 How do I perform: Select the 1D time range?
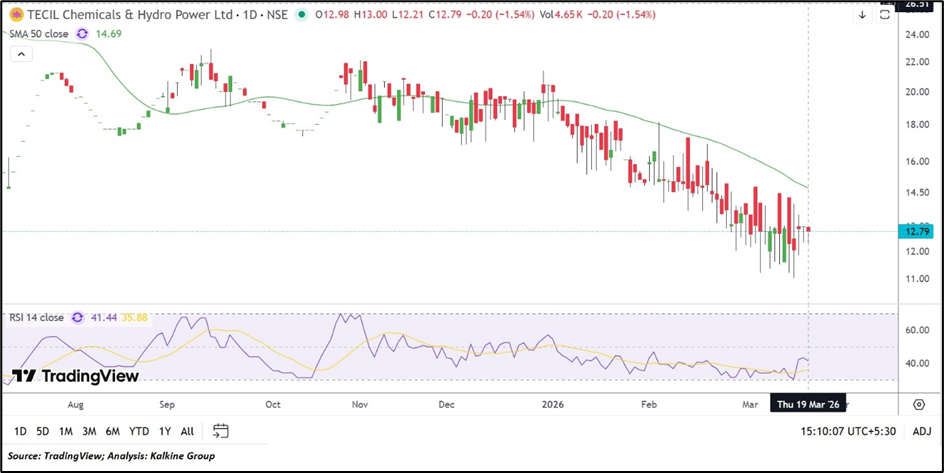[x=18, y=431]
